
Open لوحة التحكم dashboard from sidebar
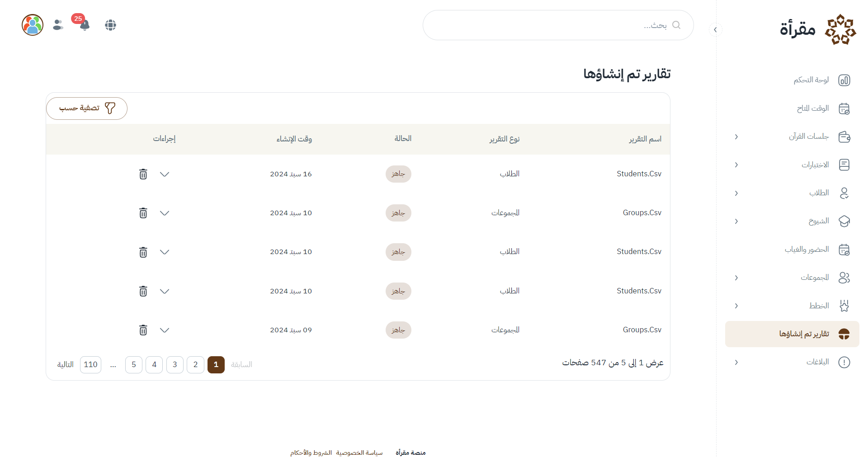[811, 80]
